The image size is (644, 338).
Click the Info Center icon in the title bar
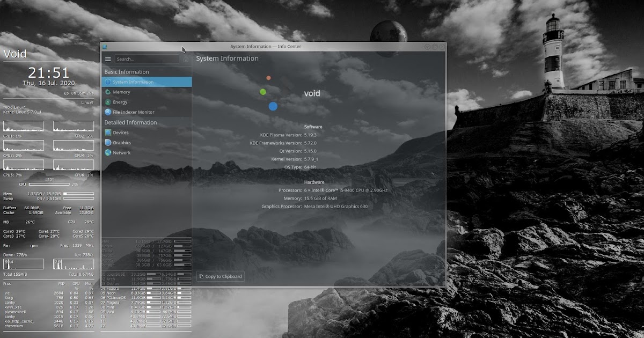click(106, 47)
